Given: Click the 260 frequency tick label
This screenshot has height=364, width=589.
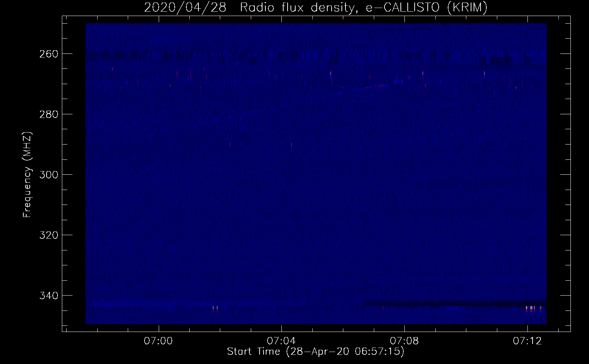Looking at the screenshot, I should coord(49,54).
